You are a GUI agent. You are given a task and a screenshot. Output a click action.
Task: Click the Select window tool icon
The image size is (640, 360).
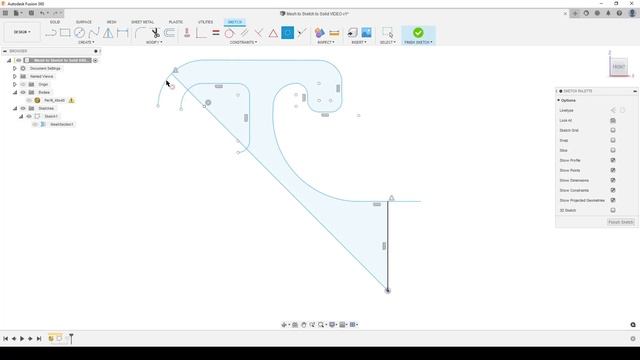tap(388, 33)
